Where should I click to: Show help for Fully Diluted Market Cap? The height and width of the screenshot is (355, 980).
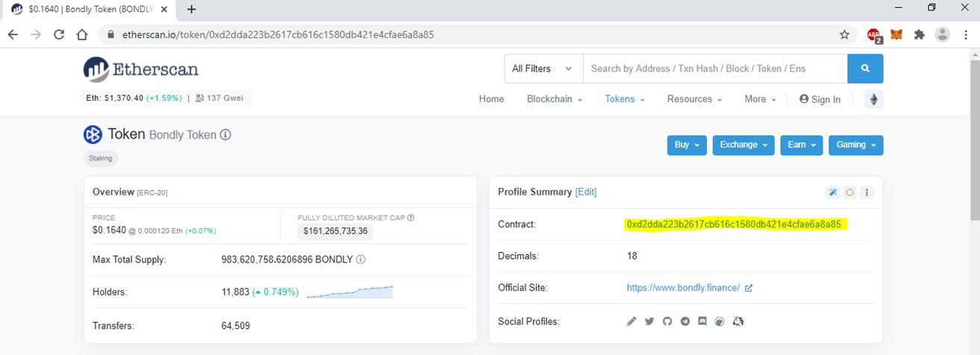click(x=411, y=218)
